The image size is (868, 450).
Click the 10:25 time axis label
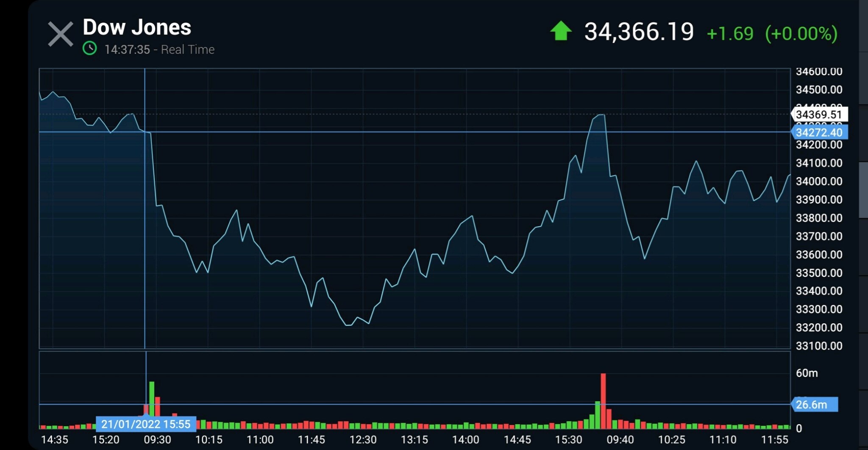pyautogui.click(x=671, y=440)
